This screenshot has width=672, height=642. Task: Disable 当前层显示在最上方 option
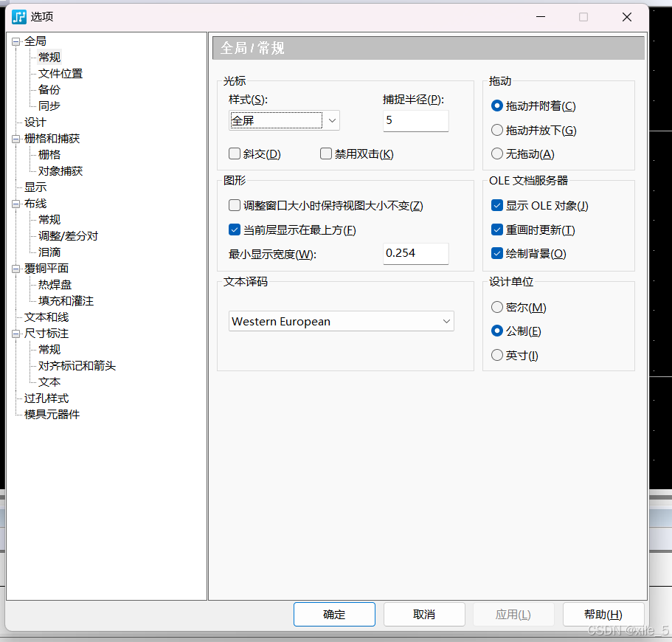(235, 229)
